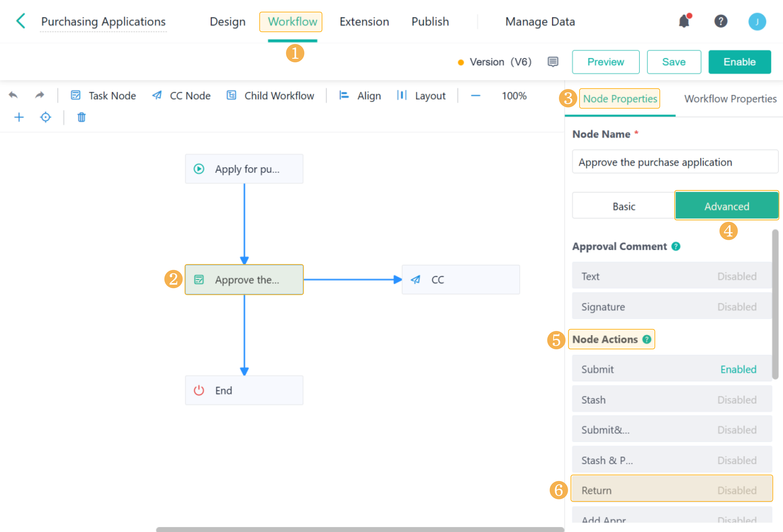
Task: Click the zoom in plus icon
Action: click(x=19, y=117)
